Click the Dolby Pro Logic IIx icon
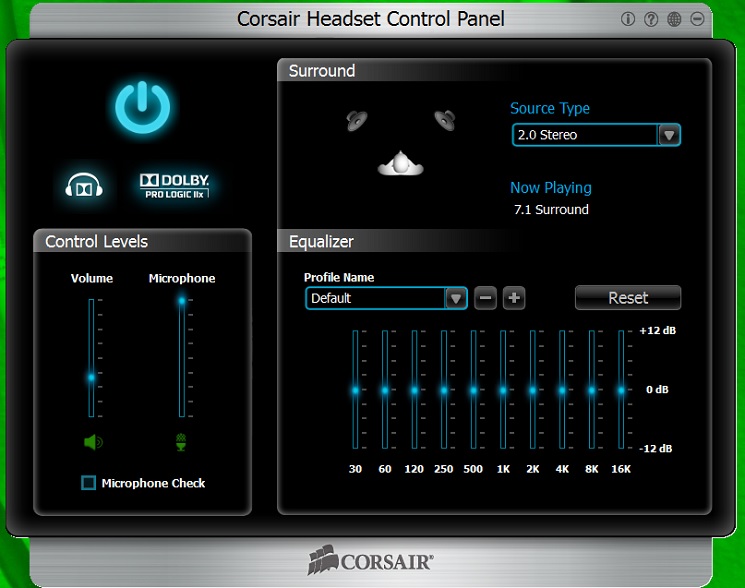The height and width of the screenshot is (588, 745). tap(174, 185)
